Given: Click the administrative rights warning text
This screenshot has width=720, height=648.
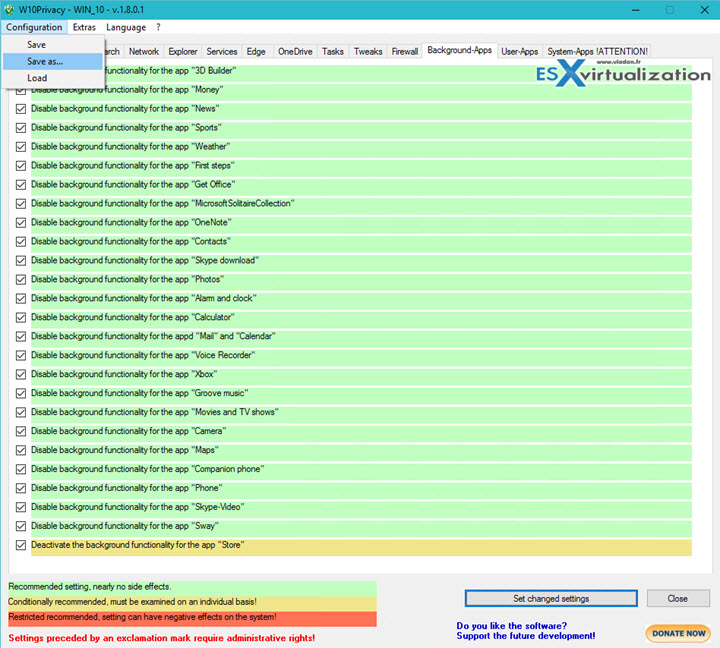Looking at the screenshot, I should (x=162, y=638).
